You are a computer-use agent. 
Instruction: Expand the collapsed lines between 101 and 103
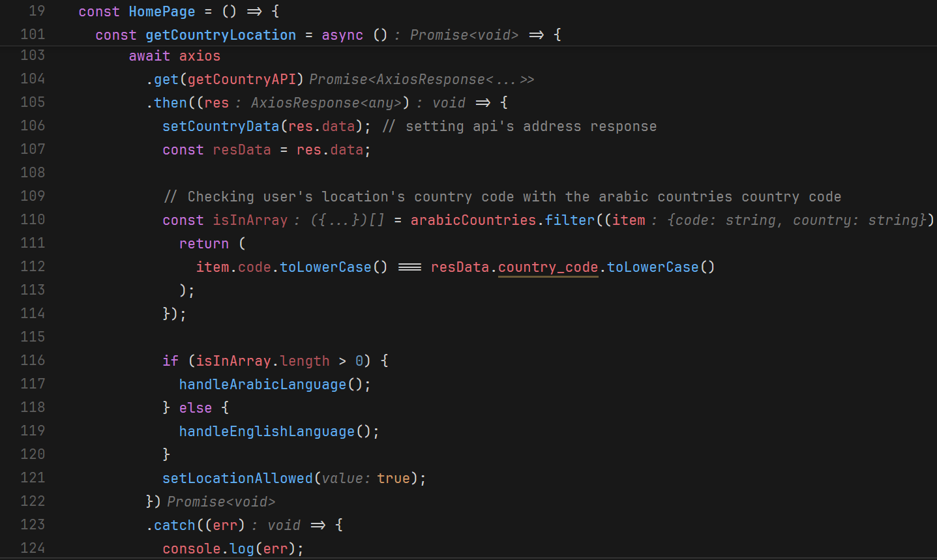click(62, 35)
